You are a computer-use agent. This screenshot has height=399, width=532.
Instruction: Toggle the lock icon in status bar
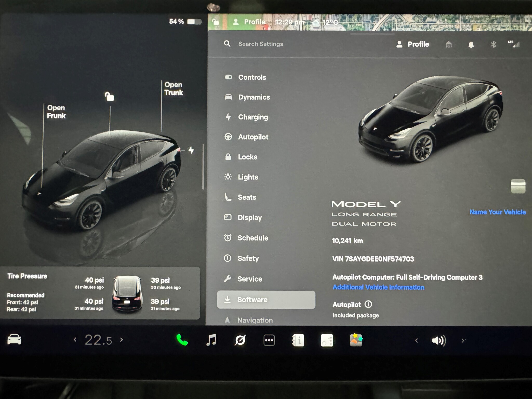click(x=215, y=22)
